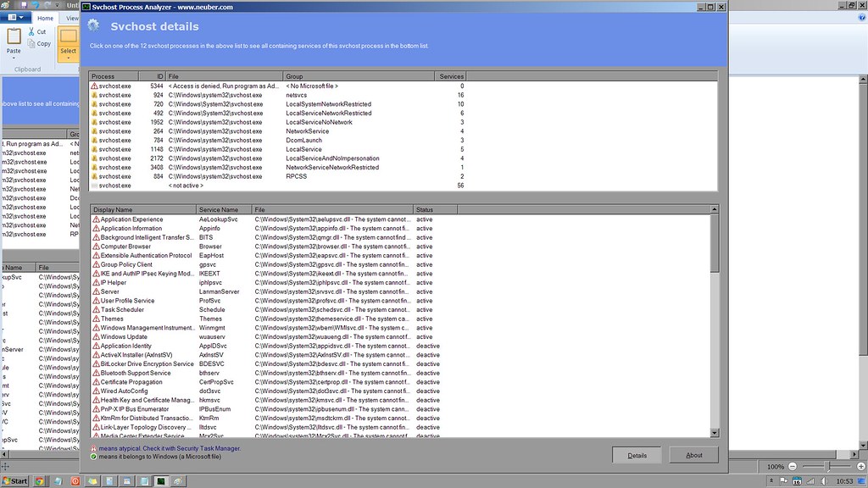
Task: Open the Paint taskbar button
Action: [178, 481]
